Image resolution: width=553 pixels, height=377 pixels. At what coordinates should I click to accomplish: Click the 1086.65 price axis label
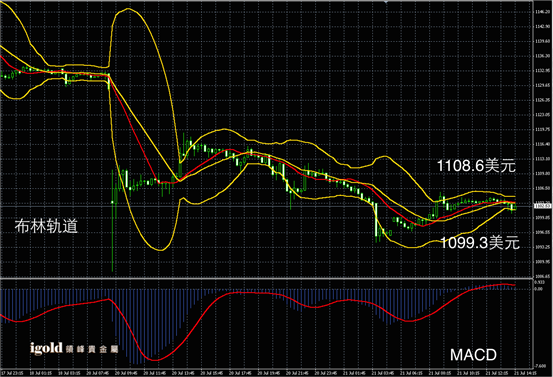(542, 276)
